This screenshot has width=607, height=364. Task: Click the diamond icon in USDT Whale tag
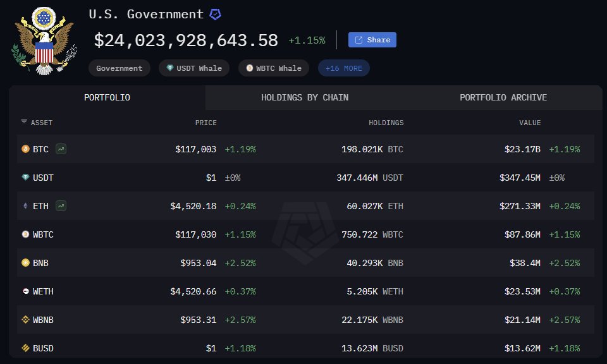point(169,68)
